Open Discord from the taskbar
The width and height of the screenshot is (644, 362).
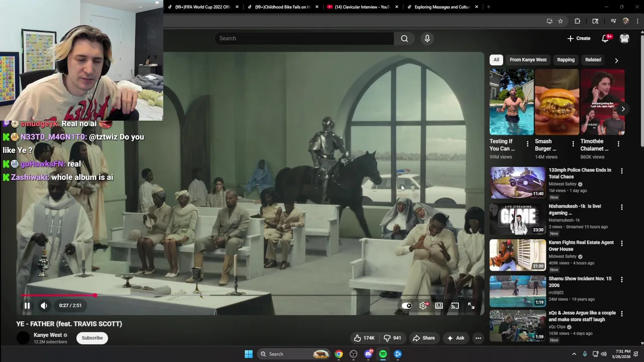coord(368,354)
